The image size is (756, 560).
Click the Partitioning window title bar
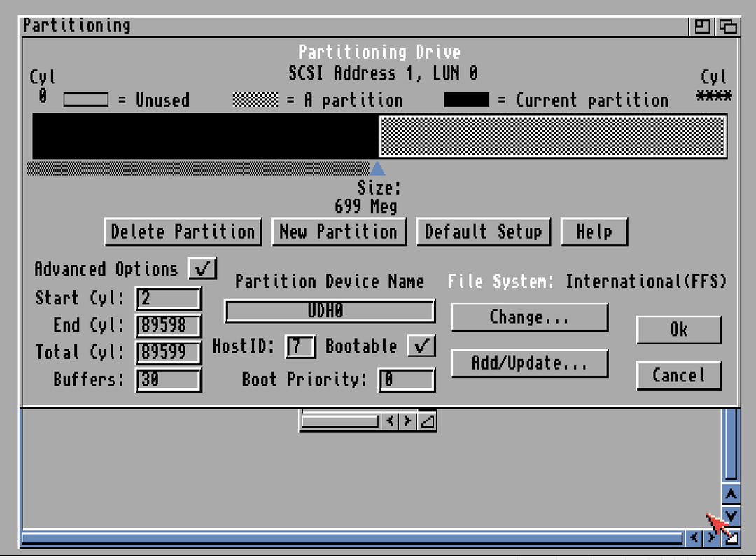click(355, 26)
